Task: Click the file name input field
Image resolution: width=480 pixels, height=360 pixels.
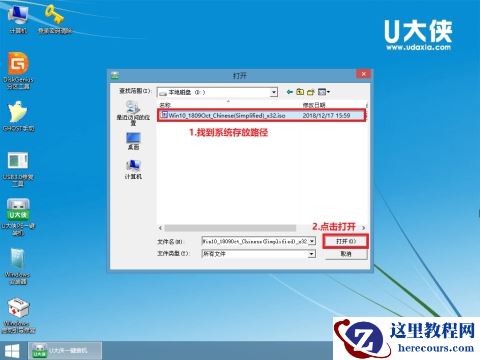Action: 255,241
